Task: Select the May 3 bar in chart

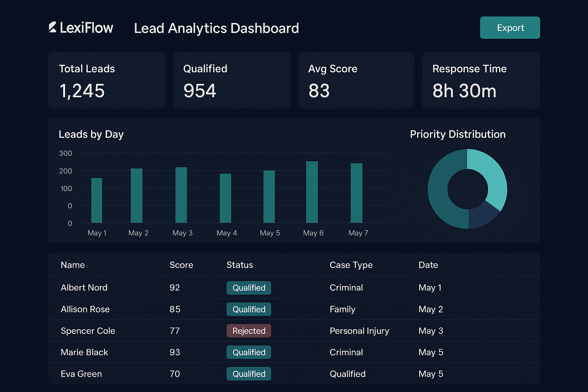Action: coord(181,195)
